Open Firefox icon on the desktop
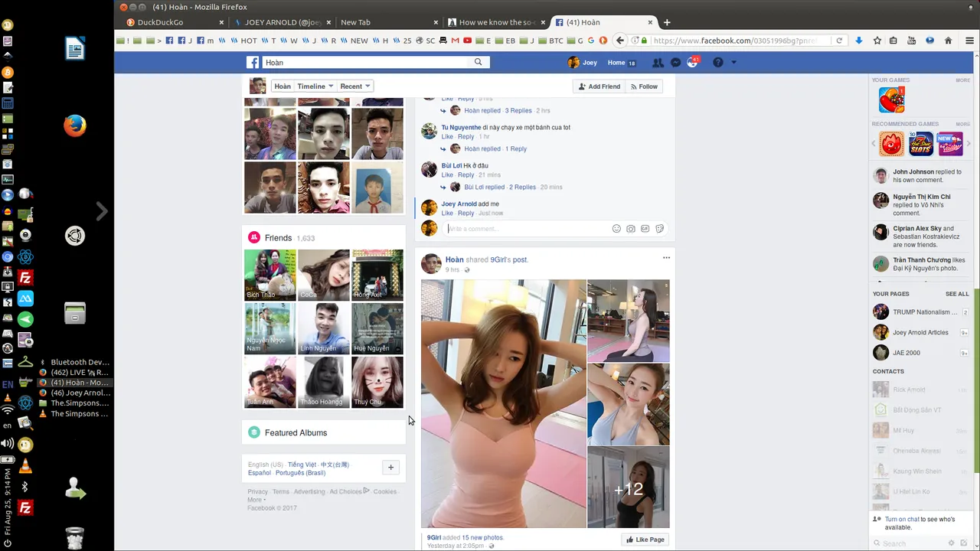 [74, 125]
